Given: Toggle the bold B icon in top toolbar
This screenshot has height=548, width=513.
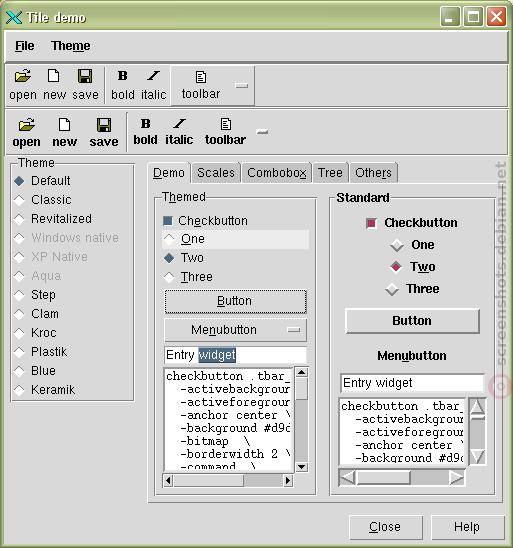Looking at the screenshot, I should point(123,75).
